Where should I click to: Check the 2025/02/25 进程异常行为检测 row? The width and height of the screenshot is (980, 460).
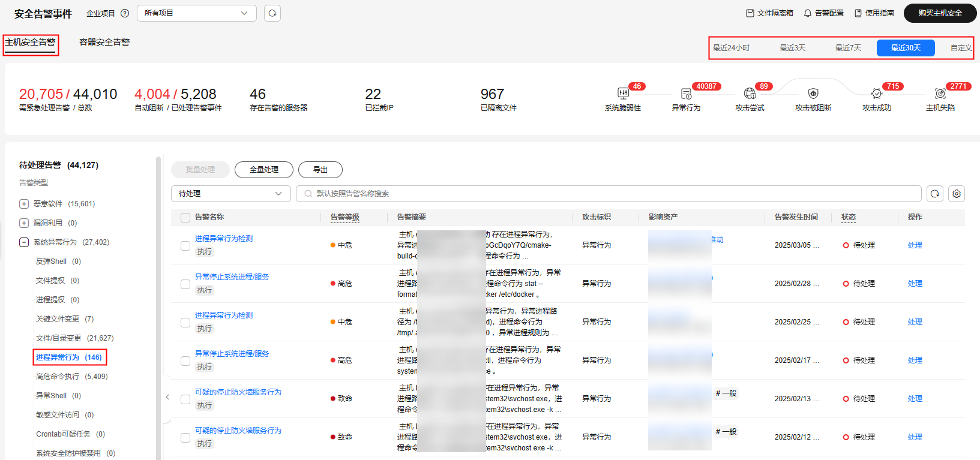(x=185, y=322)
